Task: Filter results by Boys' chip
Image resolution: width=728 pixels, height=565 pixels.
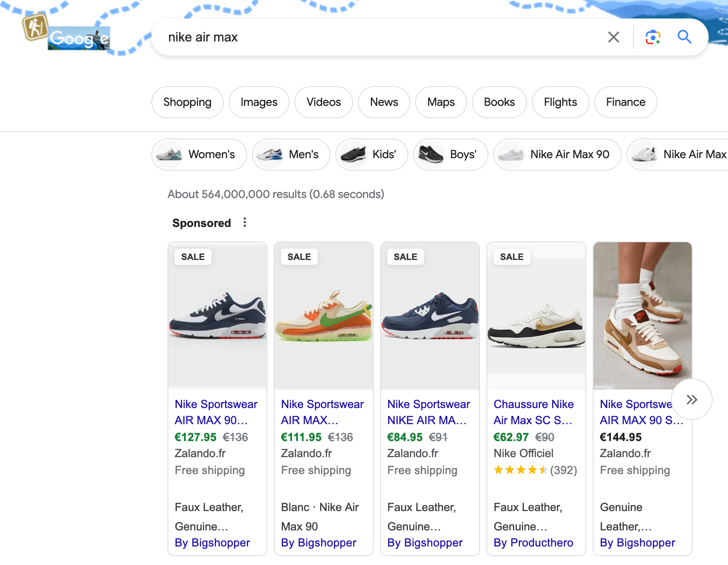Action: pyautogui.click(x=451, y=155)
